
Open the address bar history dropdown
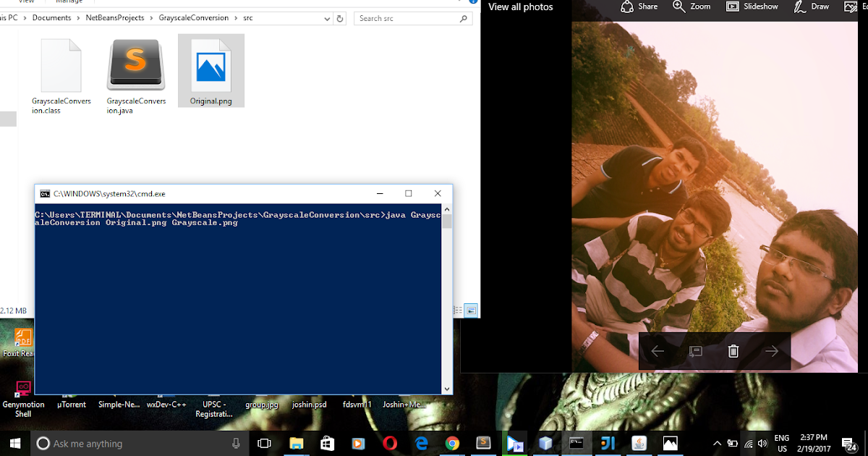click(326, 17)
